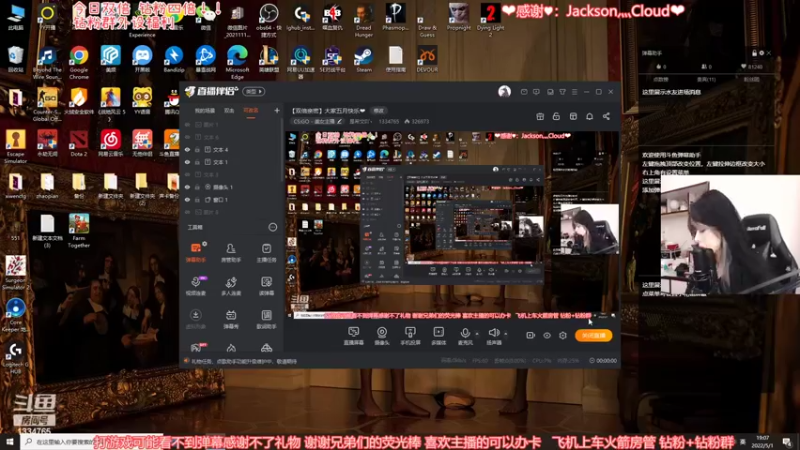This screenshot has height=450, width=800.
Task: Click the user avatar in title bar
Action: (x=504, y=91)
